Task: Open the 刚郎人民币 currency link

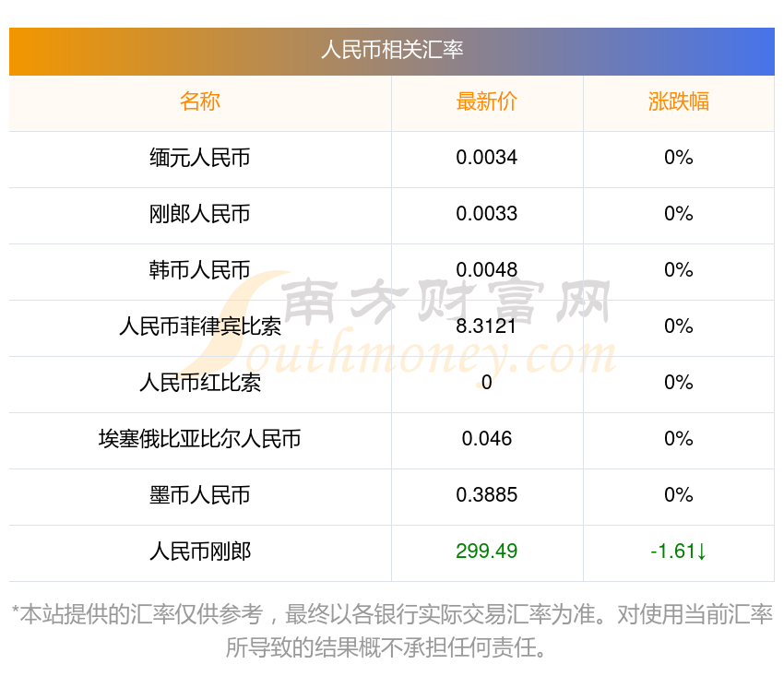Action: (200, 214)
